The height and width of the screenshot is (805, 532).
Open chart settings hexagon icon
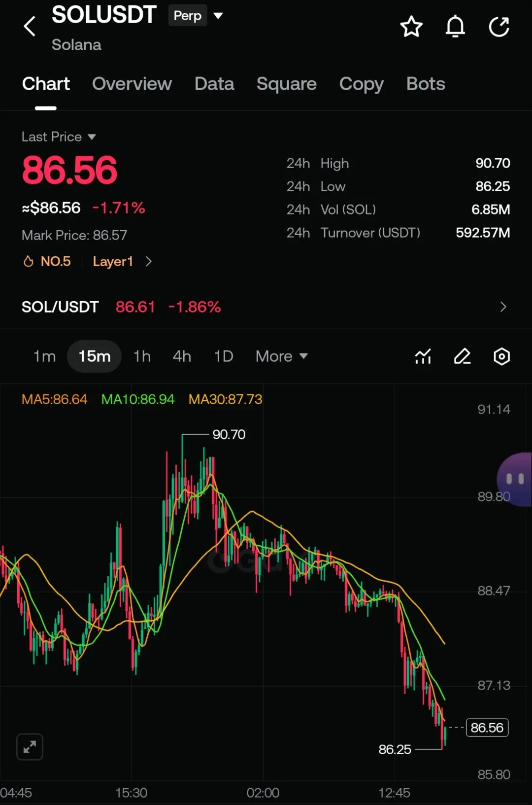[501, 356]
